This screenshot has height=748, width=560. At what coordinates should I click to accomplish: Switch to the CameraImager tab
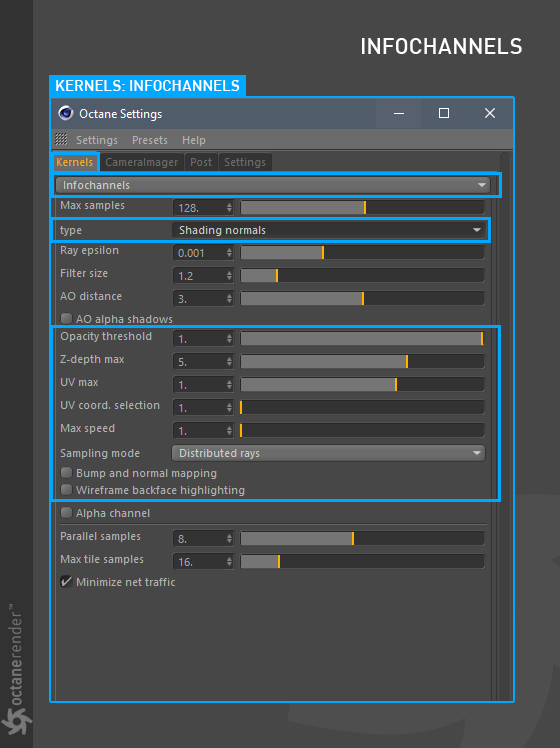142,162
